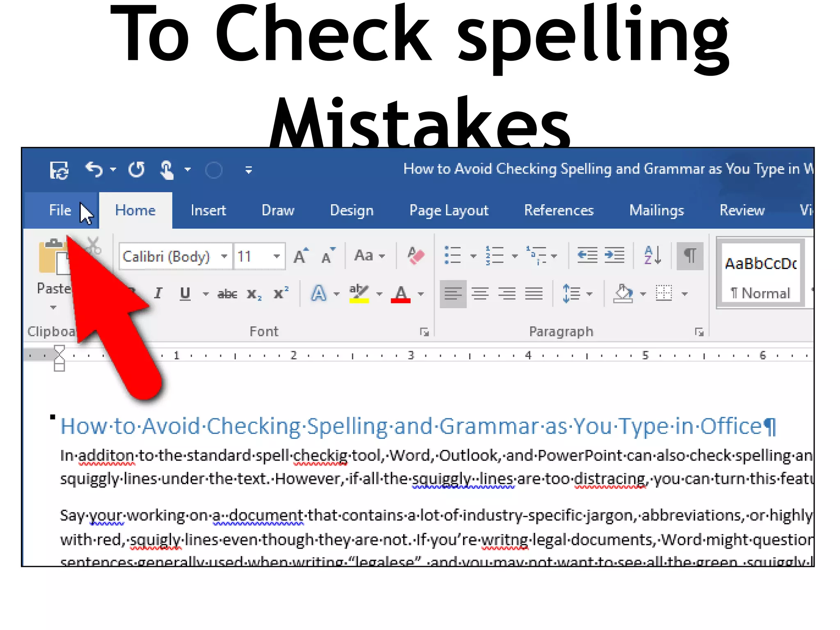Toggle Superscript formatting
The height and width of the screenshot is (630, 840).
click(281, 293)
